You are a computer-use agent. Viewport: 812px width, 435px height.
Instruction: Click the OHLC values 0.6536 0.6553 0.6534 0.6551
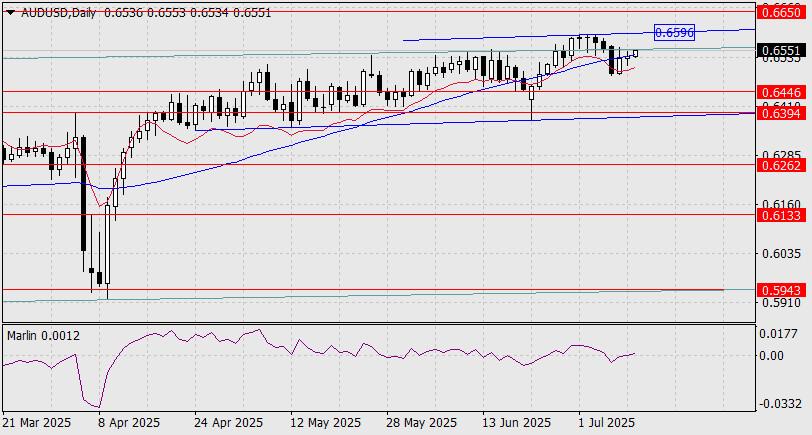tap(187, 13)
